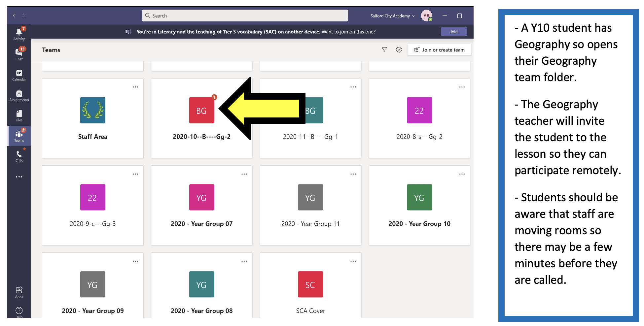The image size is (644, 326).
Task: Focus the Search box
Action: click(x=245, y=16)
